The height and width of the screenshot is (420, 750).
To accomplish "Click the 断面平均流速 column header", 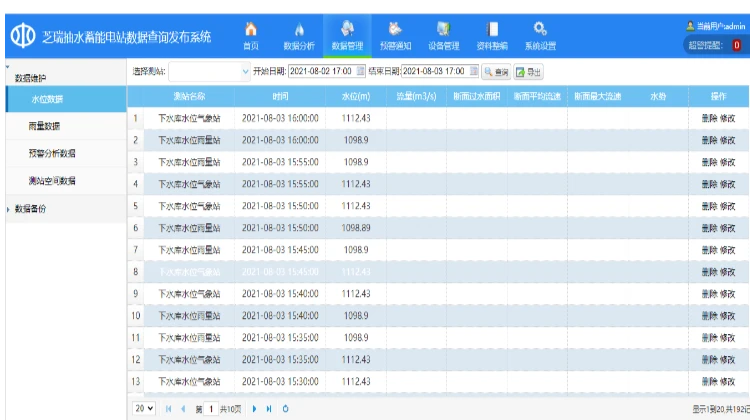I will click(x=537, y=97).
